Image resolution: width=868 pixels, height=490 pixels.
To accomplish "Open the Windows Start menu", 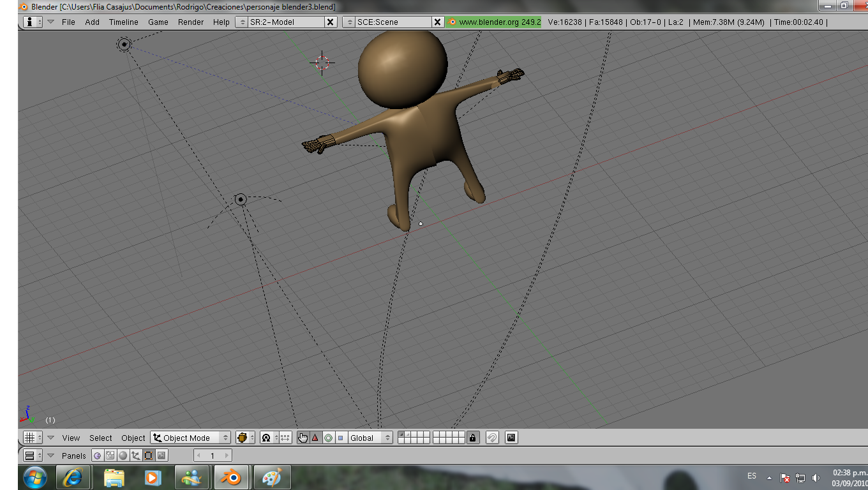I will coord(34,477).
